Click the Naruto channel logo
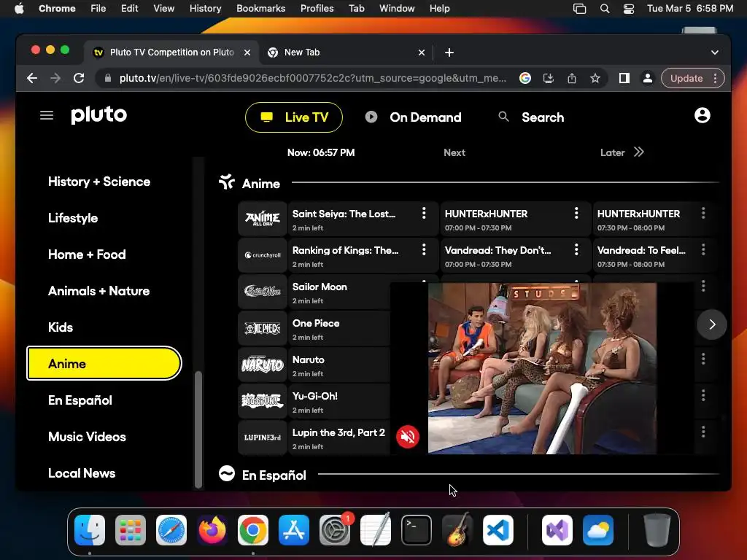Image resolution: width=747 pixels, height=560 pixels. tap(263, 365)
